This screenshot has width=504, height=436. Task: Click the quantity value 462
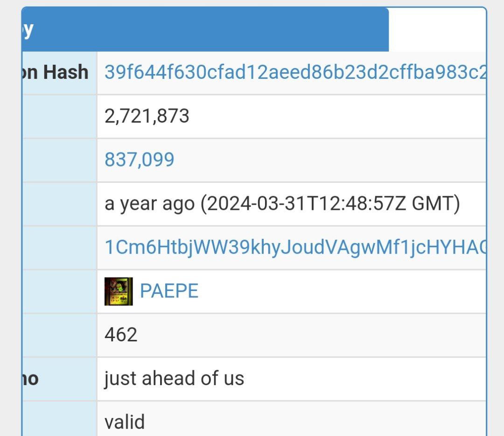coord(121,334)
